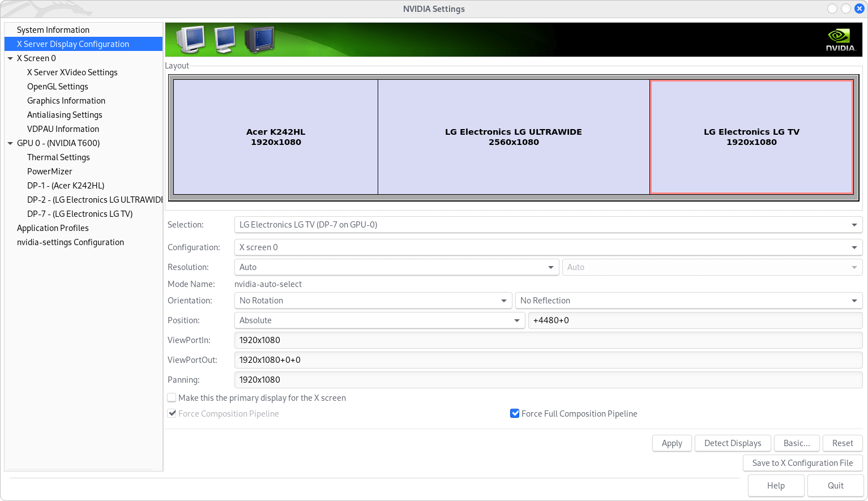Open the Resolution dropdown
This screenshot has width=868, height=501.
pyautogui.click(x=396, y=267)
